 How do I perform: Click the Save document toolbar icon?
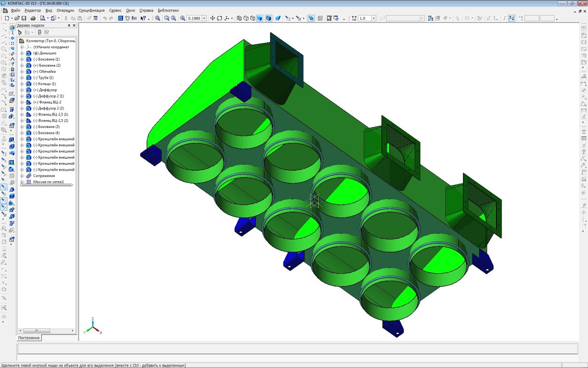pyautogui.click(x=24, y=18)
